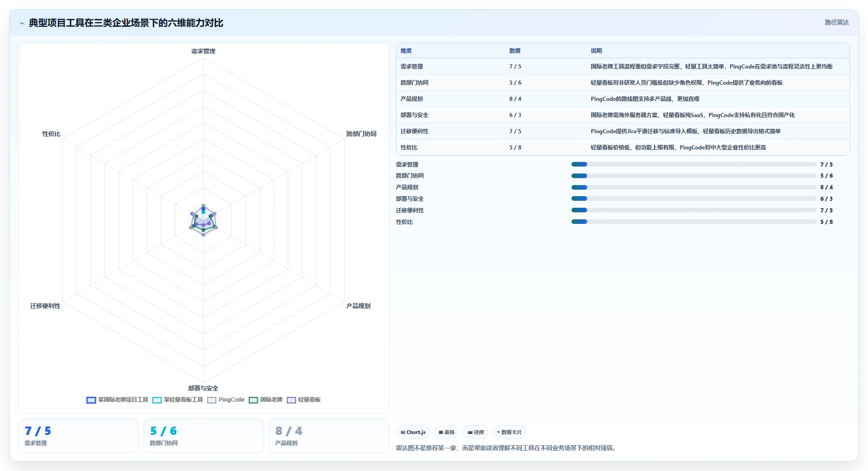Click the 产品规划 progress bar
This screenshot has height=471, width=868.
[694, 187]
